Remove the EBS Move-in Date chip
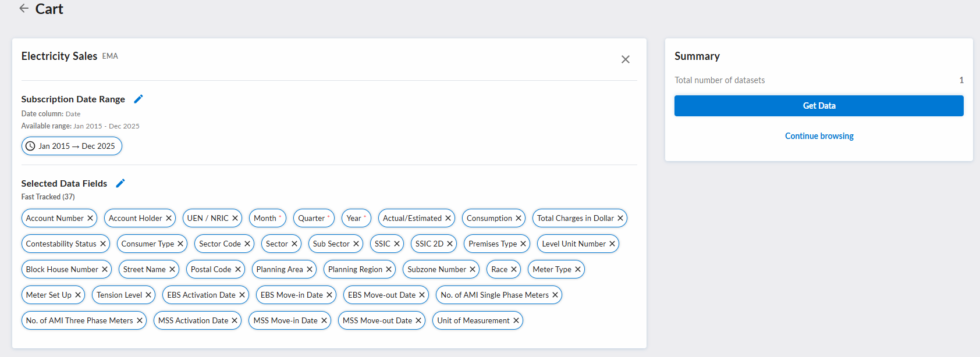The height and width of the screenshot is (357, 980). [329, 295]
